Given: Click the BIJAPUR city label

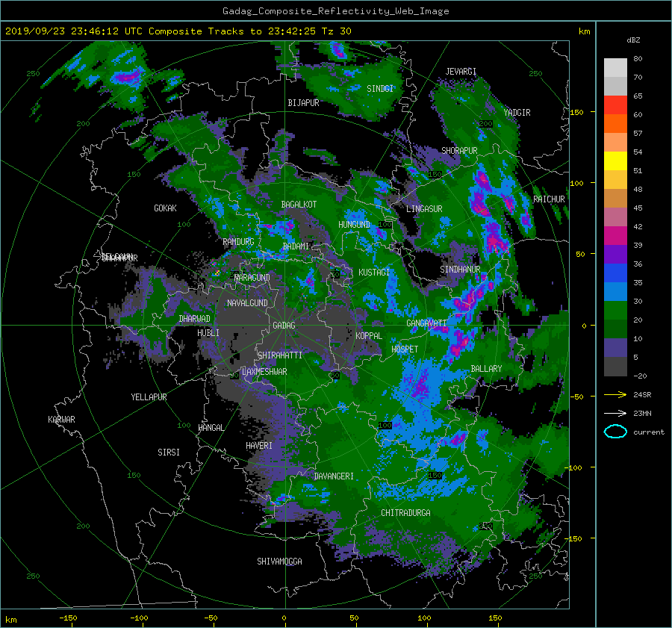Looking at the screenshot, I should (303, 103).
